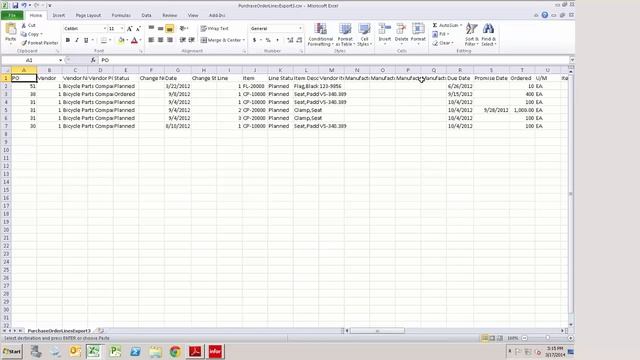
Task: Apply font color red A
Action: [x=134, y=40]
